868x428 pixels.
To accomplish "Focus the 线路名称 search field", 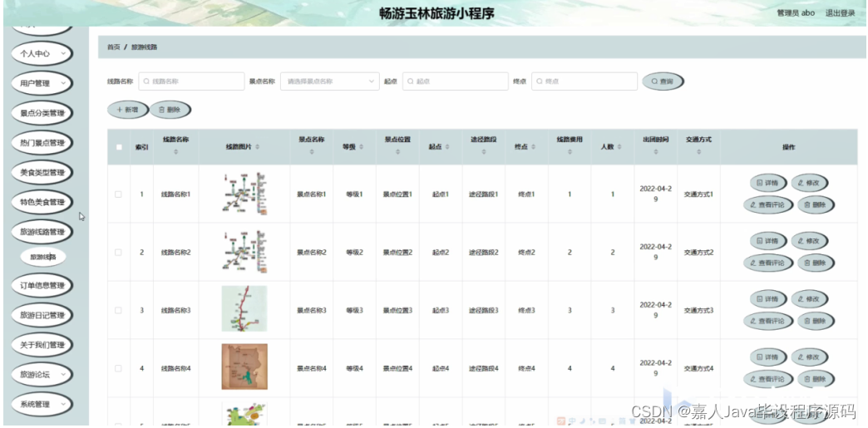I will (191, 81).
